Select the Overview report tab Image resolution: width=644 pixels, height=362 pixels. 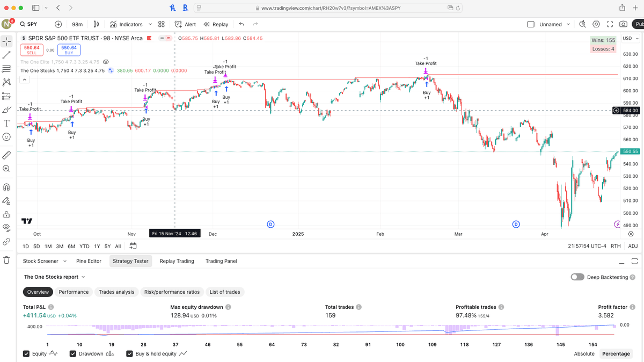[38, 292]
